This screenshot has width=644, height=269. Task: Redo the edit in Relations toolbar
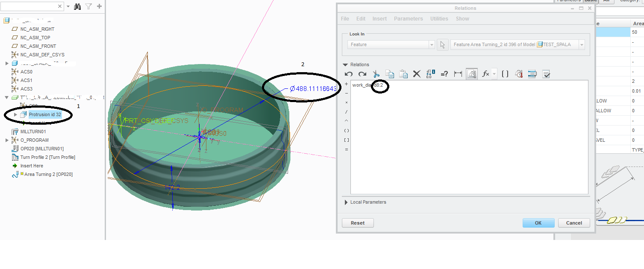[x=362, y=74]
